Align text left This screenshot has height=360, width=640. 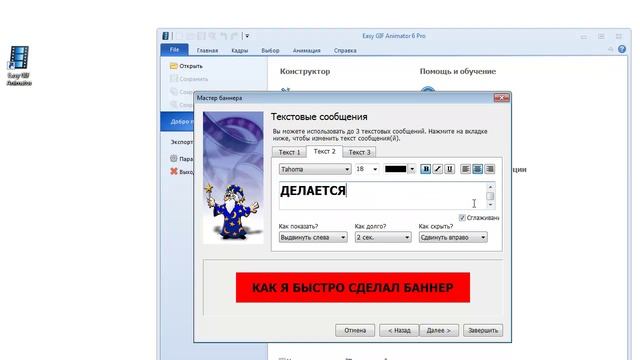click(465, 169)
